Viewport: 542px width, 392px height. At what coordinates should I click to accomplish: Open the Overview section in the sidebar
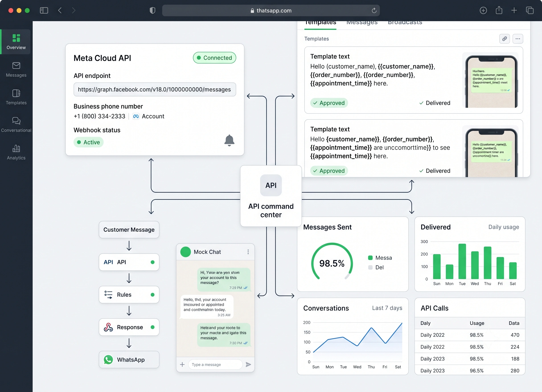click(x=16, y=42)
